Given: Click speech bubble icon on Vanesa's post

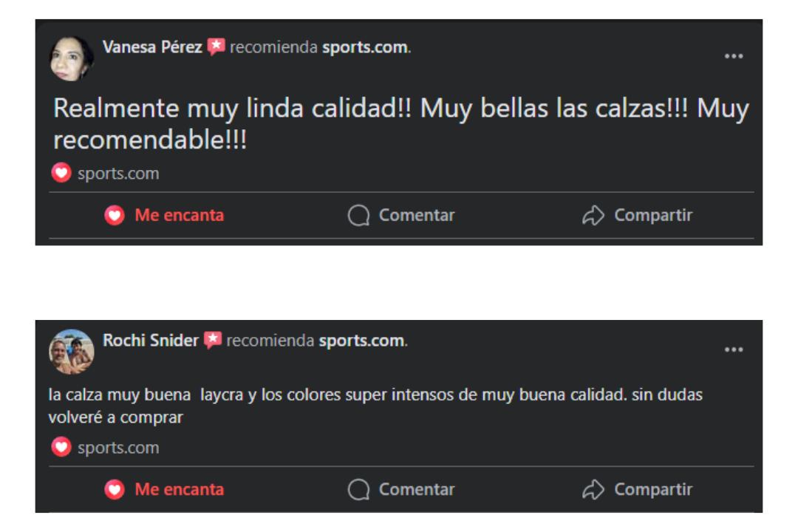Looking at the screenshot, I should (x=359, y=215).
